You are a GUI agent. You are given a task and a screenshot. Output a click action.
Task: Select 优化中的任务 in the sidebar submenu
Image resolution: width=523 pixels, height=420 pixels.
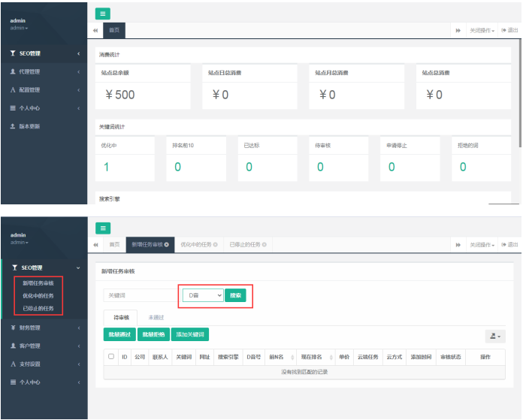pyautogui.click(x=38, y=296)
